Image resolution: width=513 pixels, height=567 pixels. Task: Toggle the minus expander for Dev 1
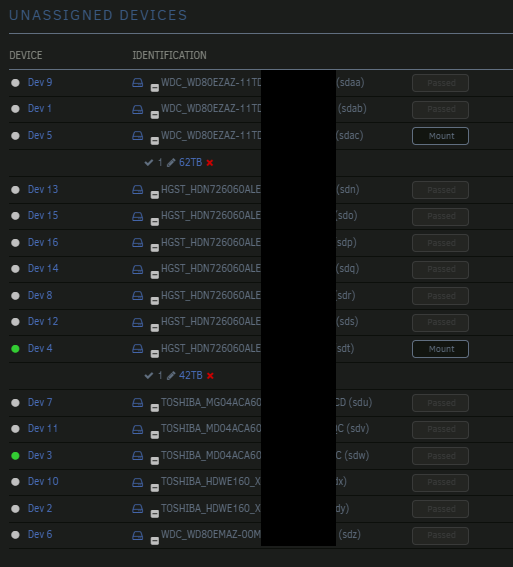(x=155, y=115)
